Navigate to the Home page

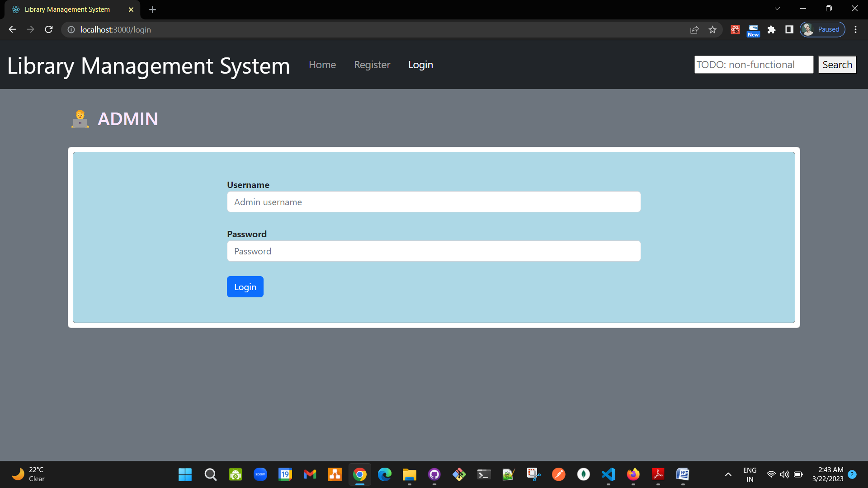(322, 65)
